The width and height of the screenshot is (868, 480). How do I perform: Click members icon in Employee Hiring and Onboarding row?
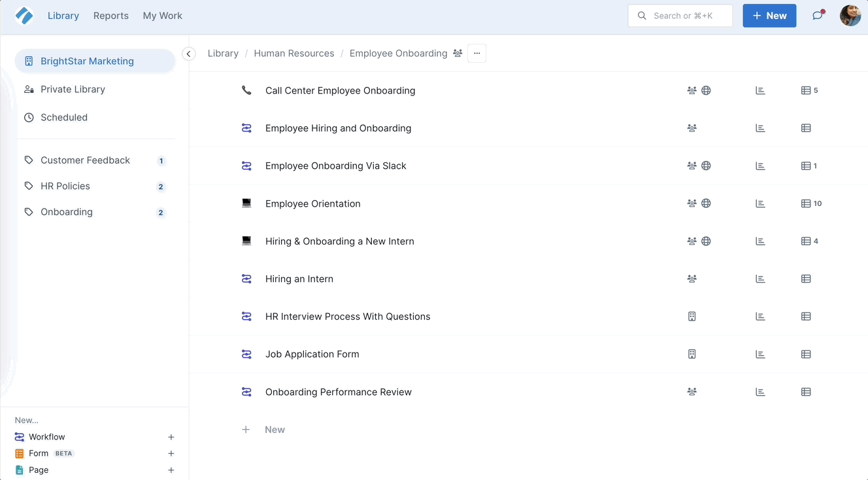pos(692,128)
